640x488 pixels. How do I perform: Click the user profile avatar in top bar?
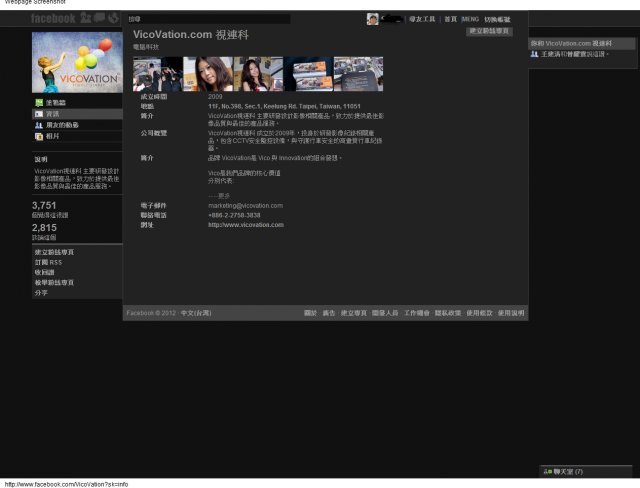(x=372, y=19)
